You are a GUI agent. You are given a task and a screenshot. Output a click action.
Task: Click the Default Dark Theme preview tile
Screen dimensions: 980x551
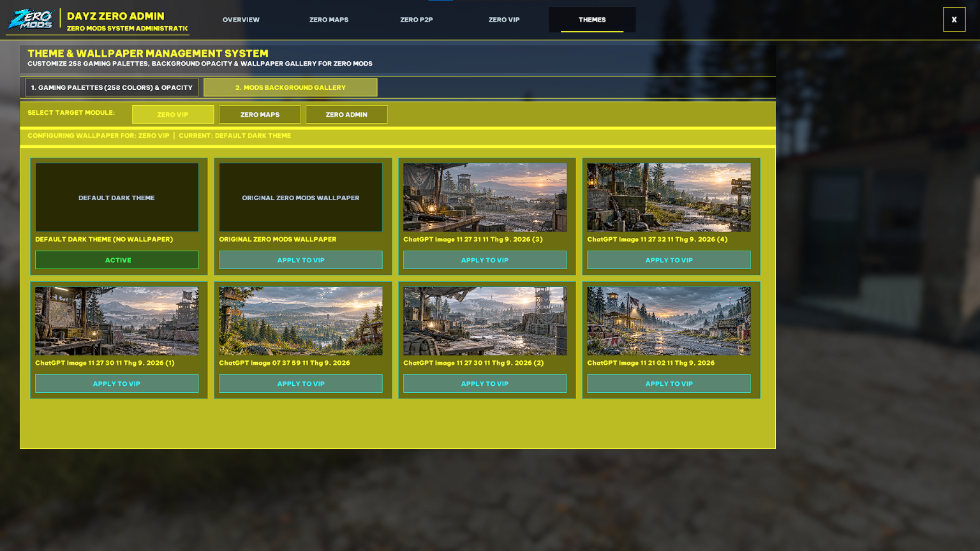117,198
